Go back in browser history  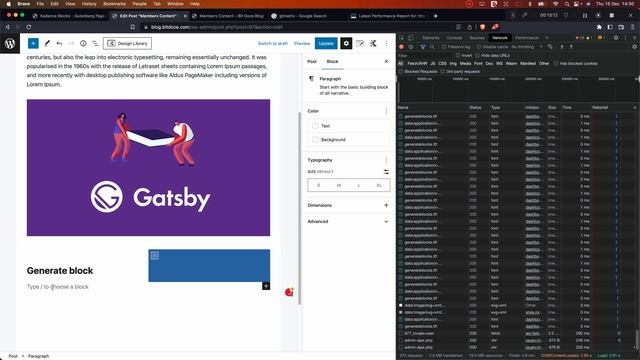pyautogui.click(x=7, y=27)
